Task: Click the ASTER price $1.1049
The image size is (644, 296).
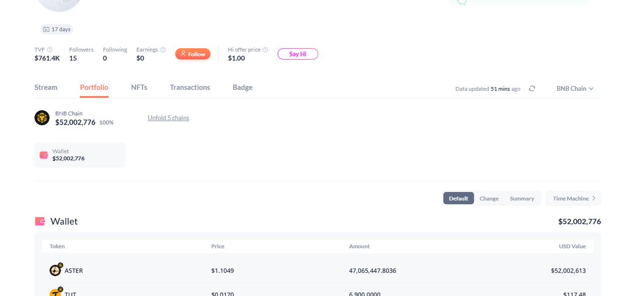Action: 223,271
